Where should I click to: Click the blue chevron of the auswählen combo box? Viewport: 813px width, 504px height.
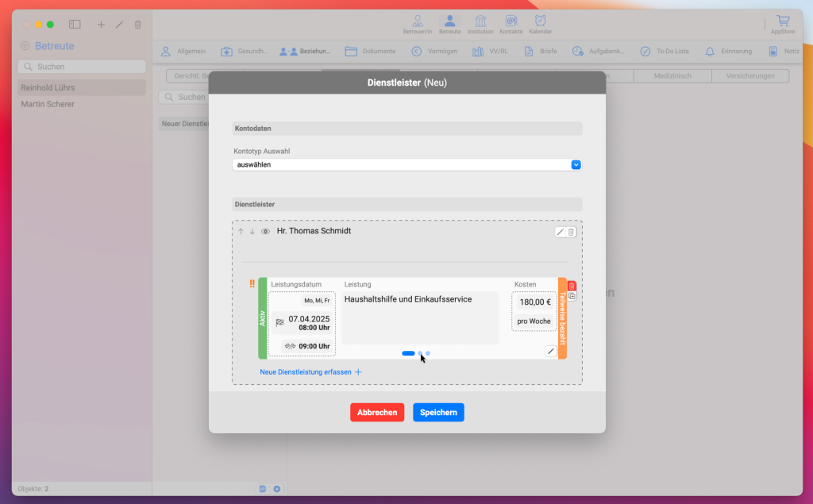(576, 165)
